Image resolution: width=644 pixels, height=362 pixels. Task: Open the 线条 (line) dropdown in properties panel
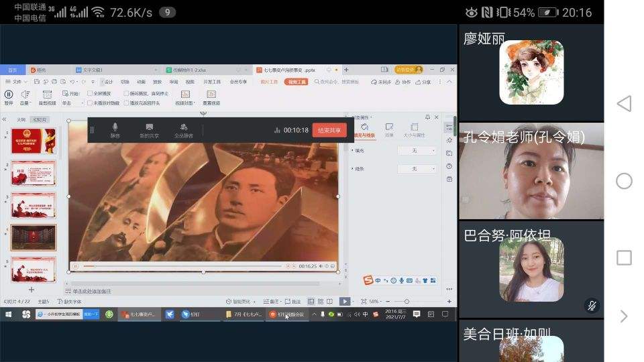click(x=416, y=169)
